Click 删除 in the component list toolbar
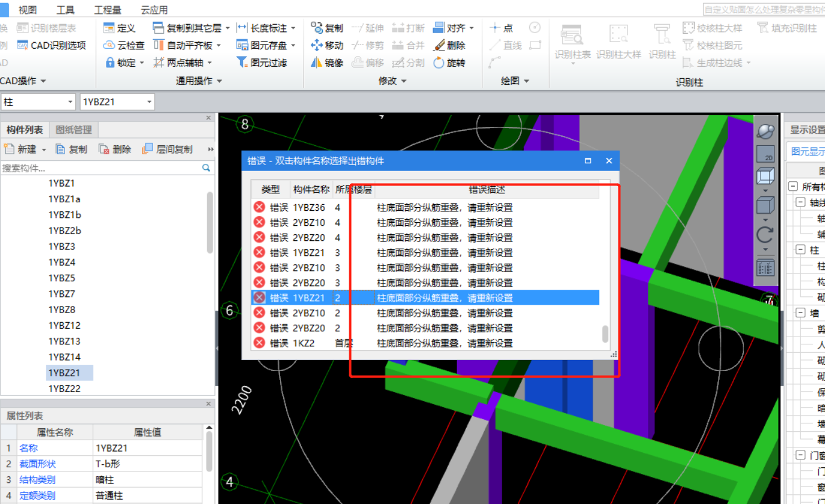 115,149
